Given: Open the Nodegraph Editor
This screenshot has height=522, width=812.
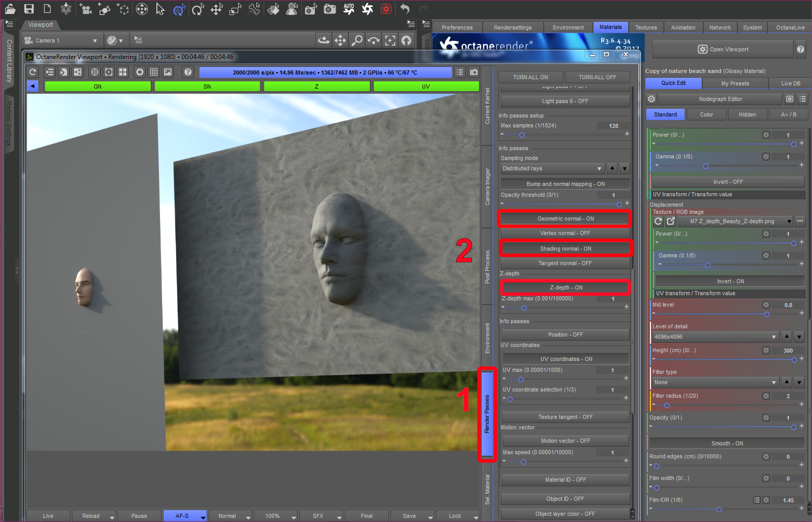Looking at the screenshot, I should [x=720, y=99].
